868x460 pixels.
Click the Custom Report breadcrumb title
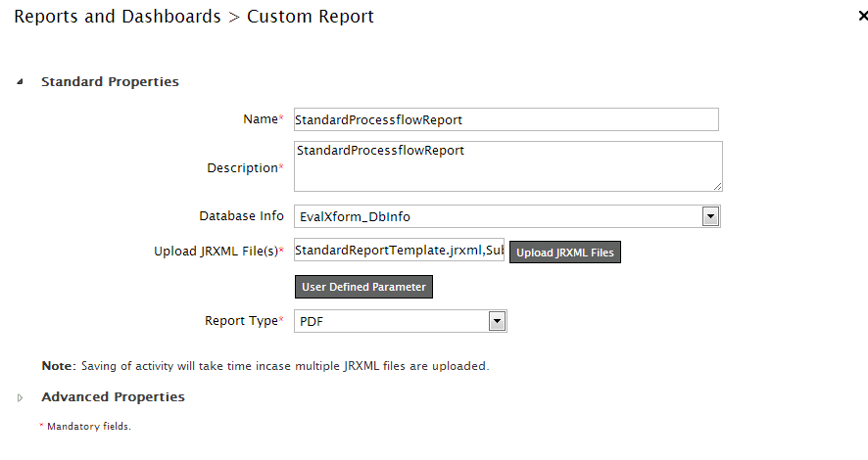point(310,17)
